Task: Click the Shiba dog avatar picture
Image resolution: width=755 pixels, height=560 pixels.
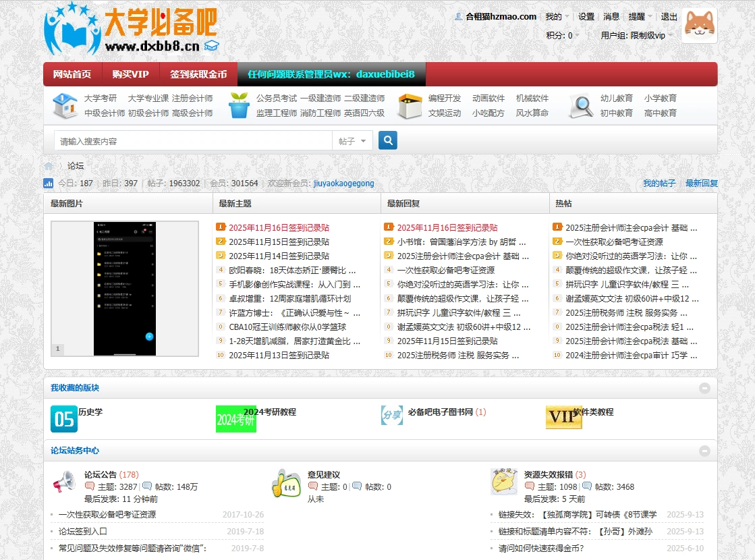Action: (x=699, y=26)
